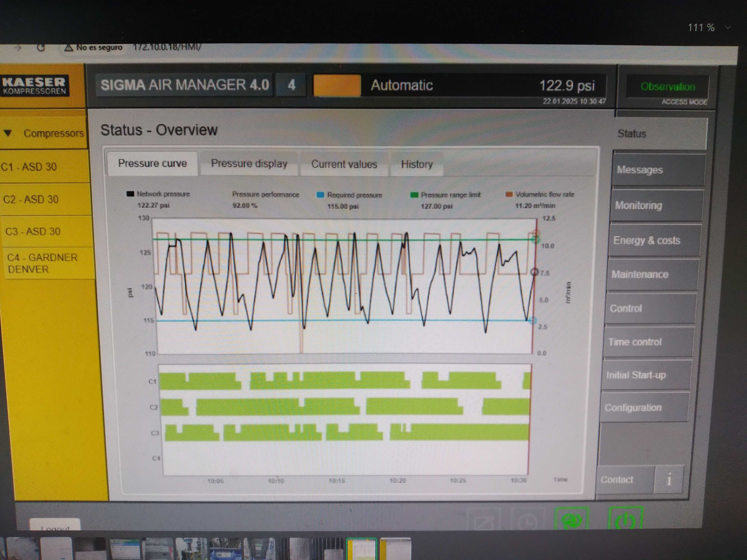The width and height of the screenshot is (747, 560).
Task: Click the orange station status indicator
Action: [337, 85]
